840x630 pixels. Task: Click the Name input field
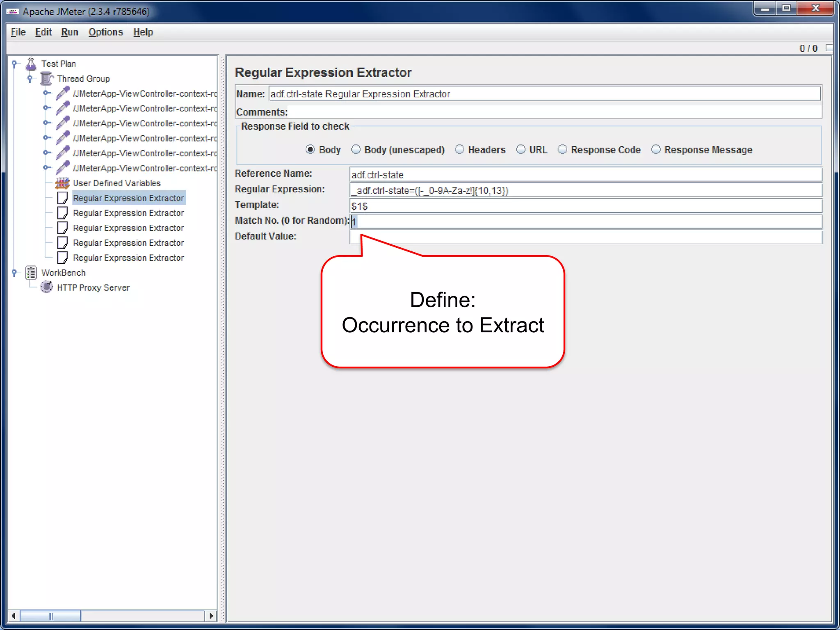(545, 94)
